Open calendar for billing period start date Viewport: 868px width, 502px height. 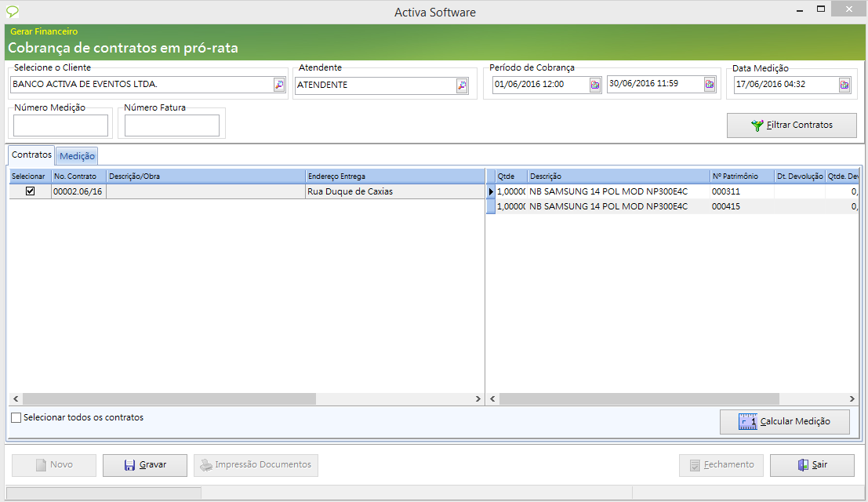[x=595, y=85]
